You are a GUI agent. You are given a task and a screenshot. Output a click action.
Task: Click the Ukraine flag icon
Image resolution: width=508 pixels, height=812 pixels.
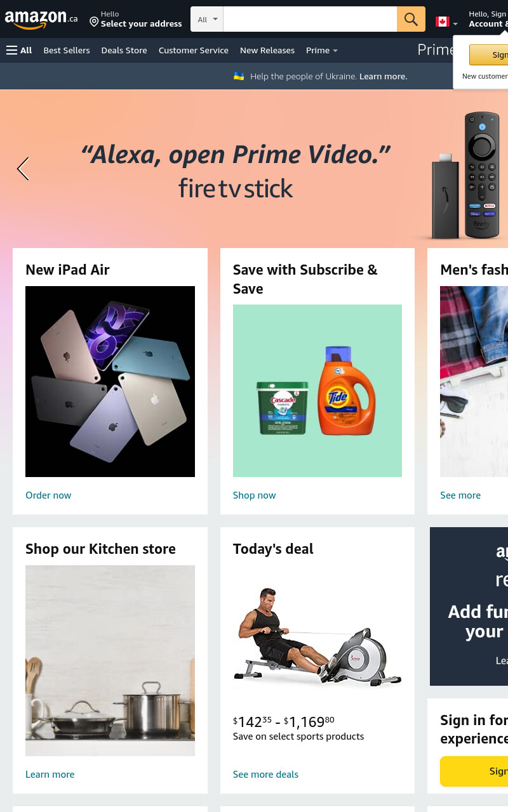(239, 76)
